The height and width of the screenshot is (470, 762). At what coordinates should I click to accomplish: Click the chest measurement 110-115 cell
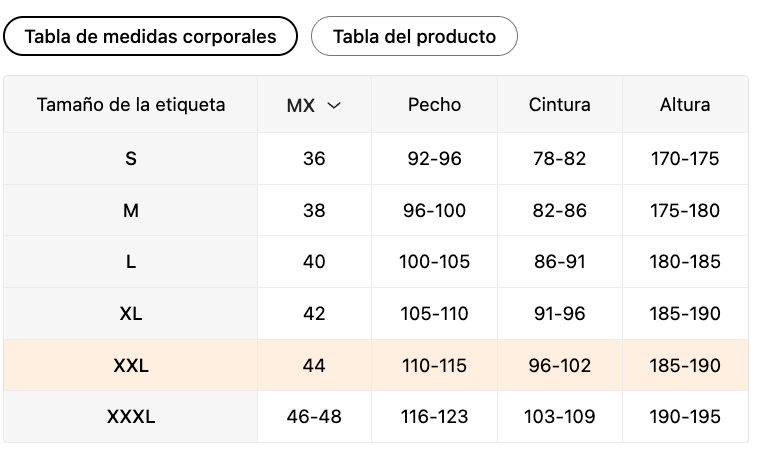(x=435, y=366)
